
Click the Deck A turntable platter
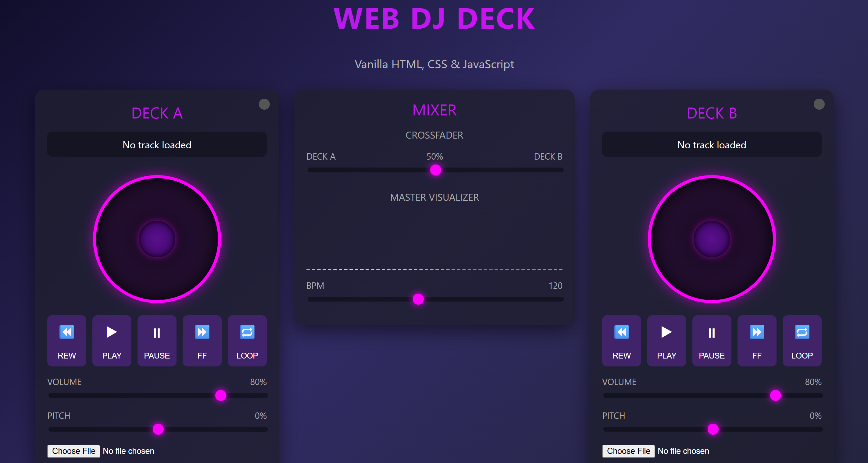(x=157, y=239)
